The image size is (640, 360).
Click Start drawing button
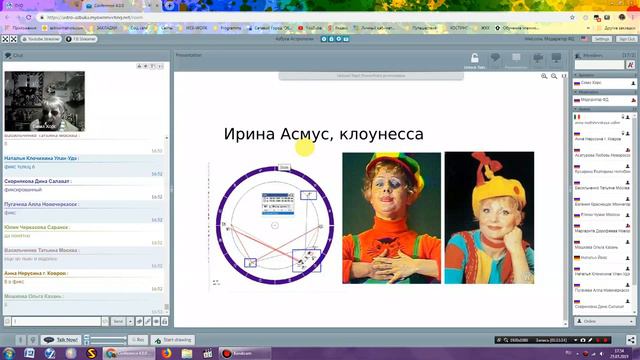tap(173, 340)
